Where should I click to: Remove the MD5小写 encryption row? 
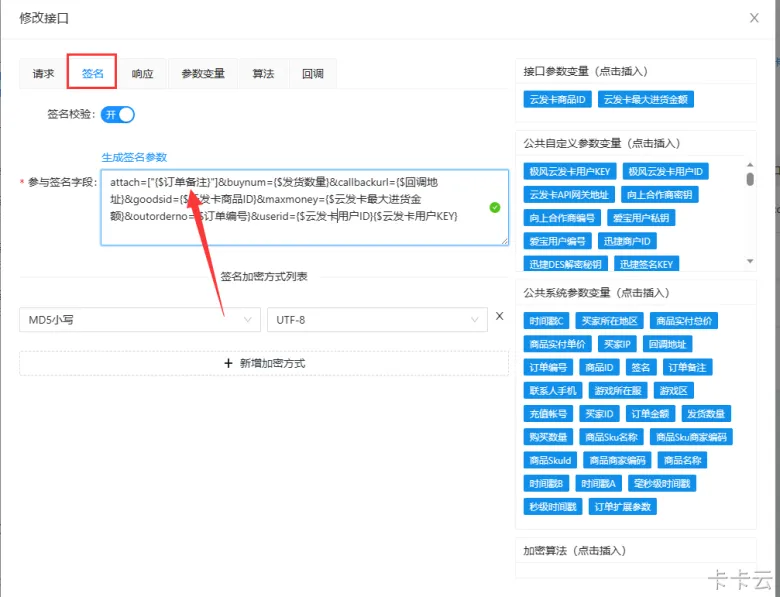pos(499,316)
